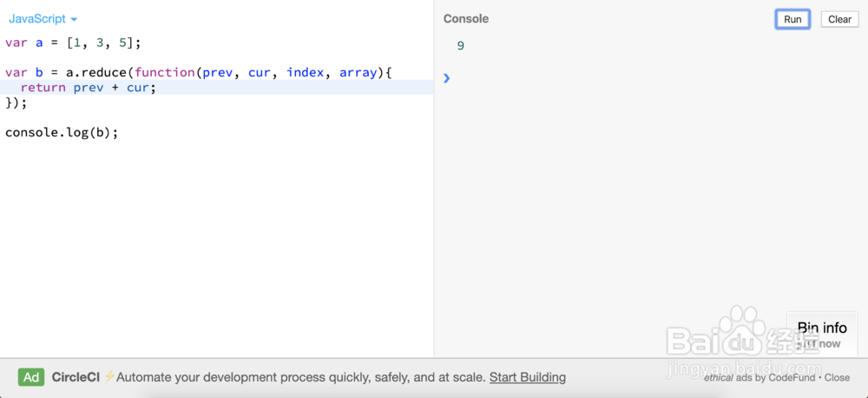The width and height of the screenshot is (868, 398).
Task: Click the 'var a = [1, 3, 5];' line
Action: pyautogui.click(x=73, y=43)
